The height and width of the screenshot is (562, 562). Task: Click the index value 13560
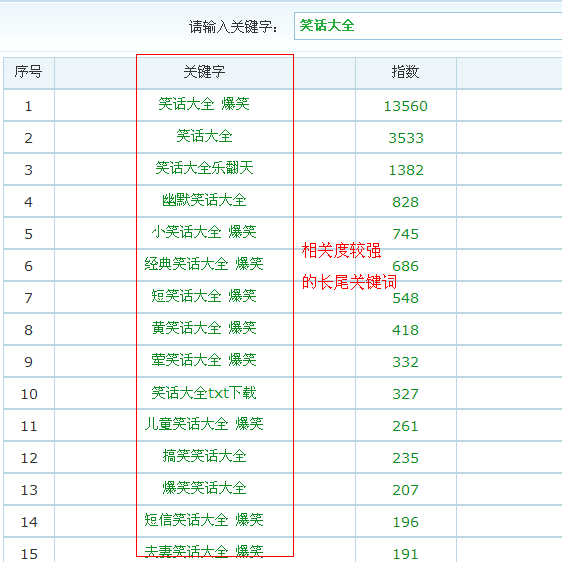point(406,106)
